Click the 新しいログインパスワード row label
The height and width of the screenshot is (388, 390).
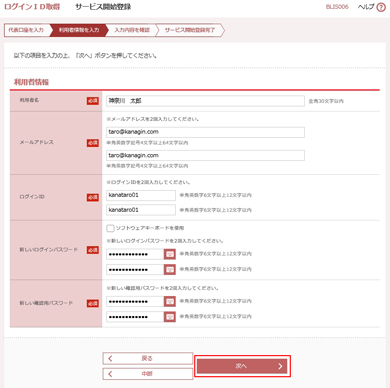(48, 250)
